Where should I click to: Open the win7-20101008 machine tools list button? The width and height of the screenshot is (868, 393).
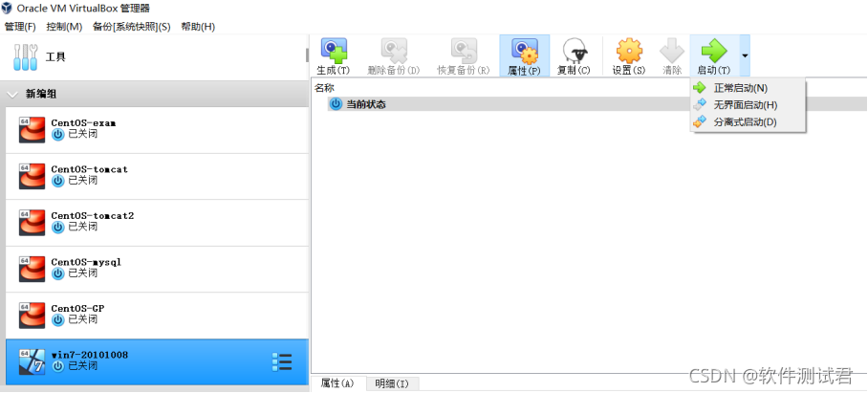(x=282, y=362)
